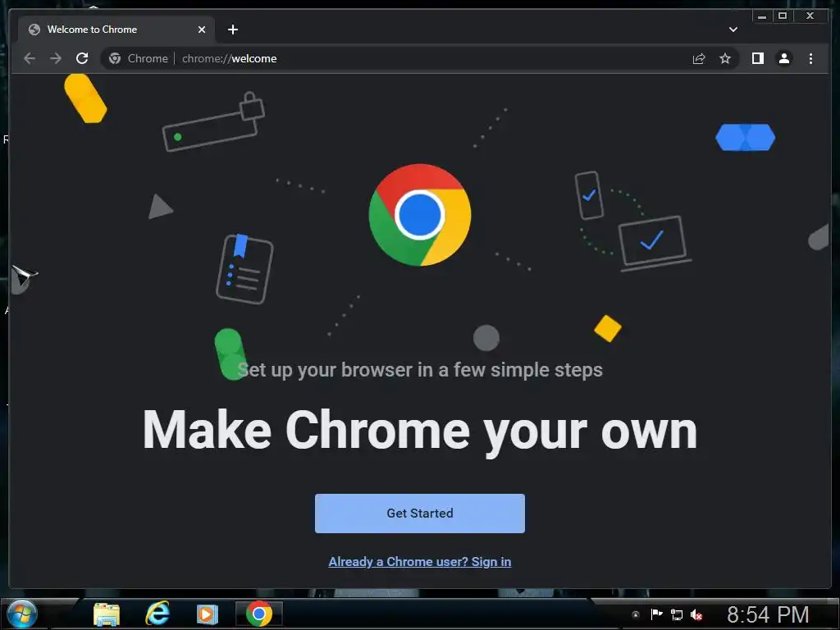Open the Windows Start menu
The height and width of the screenshot is (630, 840).
[x=22, y=614]
